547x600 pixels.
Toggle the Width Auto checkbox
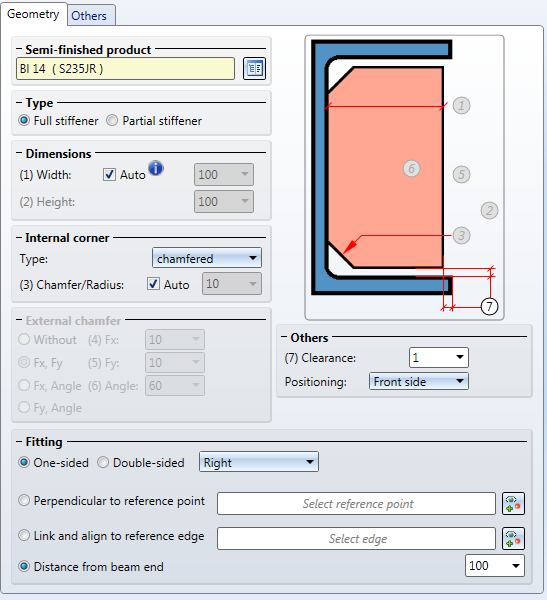(109, 174)
